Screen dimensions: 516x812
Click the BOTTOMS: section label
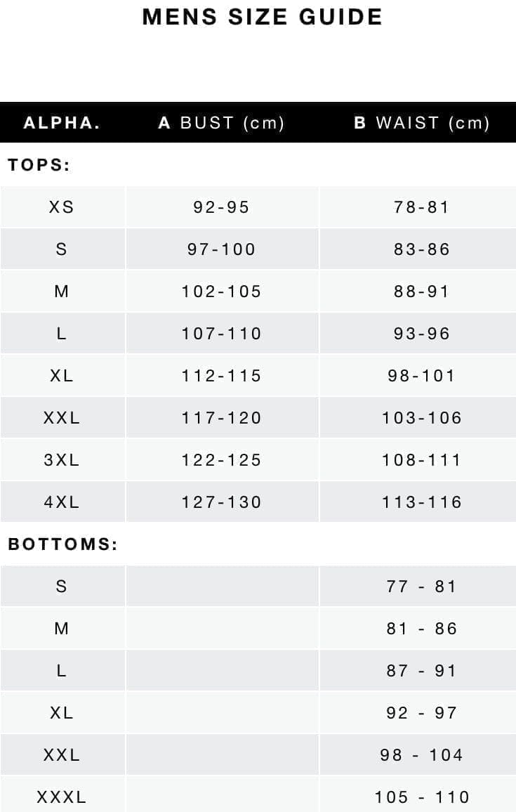pyautogui.click(x=62, y=544)
